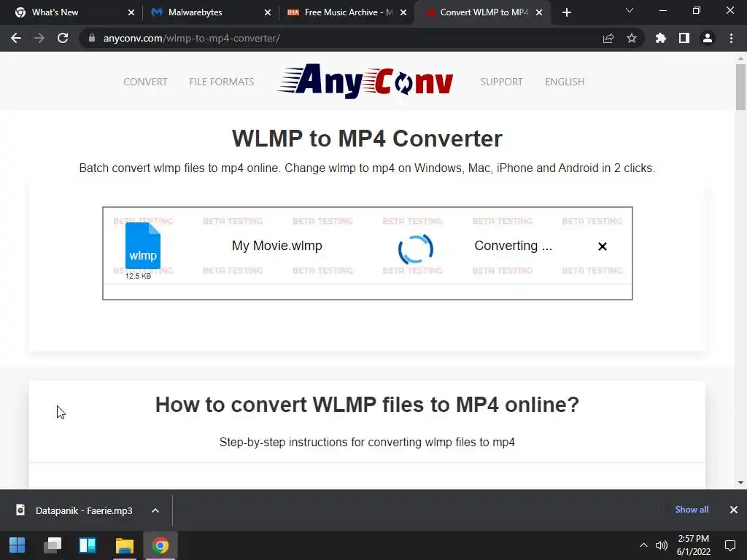
Task: Open Chrome's three-dot menu
Action: coord(731,38)
